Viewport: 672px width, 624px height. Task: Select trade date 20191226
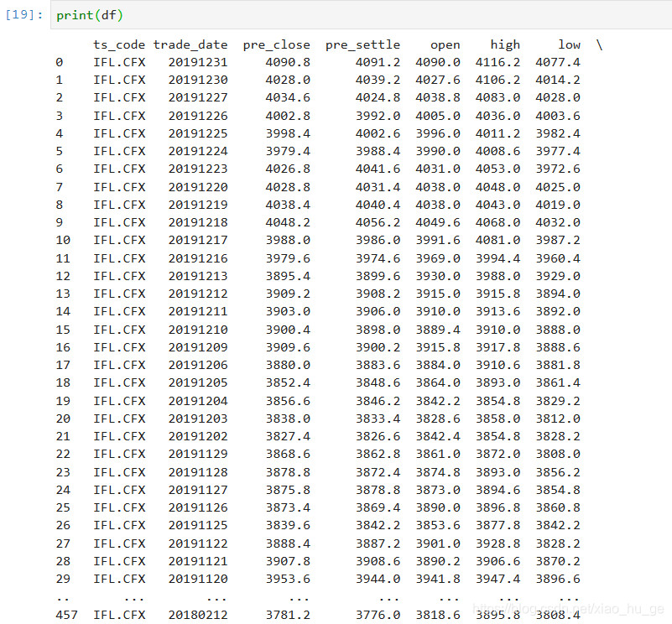coord(198,116)
